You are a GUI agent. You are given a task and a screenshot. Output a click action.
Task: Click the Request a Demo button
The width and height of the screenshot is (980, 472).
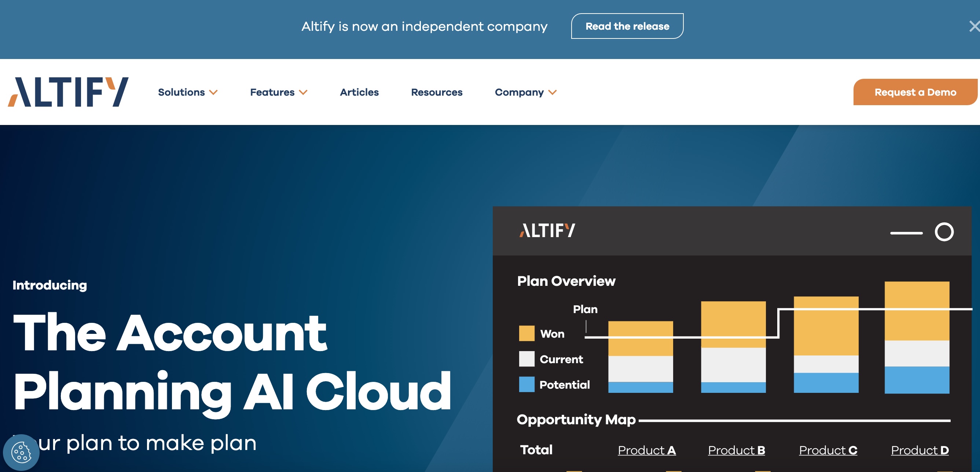pyautogui.click(x=915, y=92)
